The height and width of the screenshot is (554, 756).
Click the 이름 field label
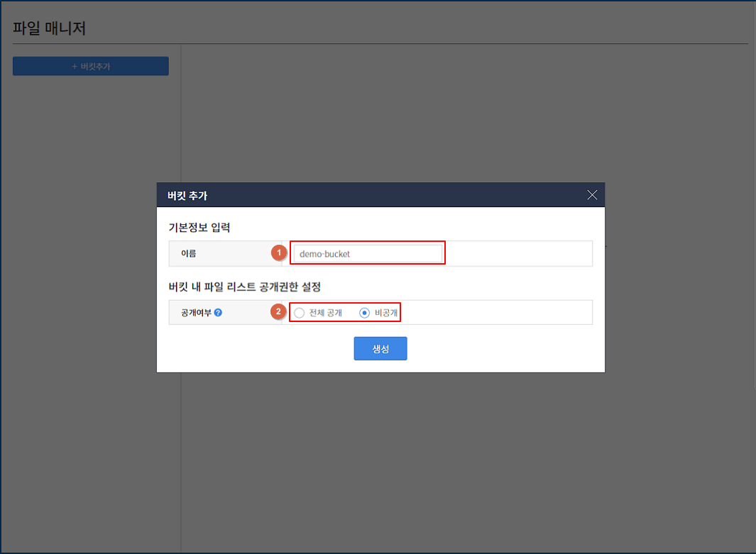[189, 253]
